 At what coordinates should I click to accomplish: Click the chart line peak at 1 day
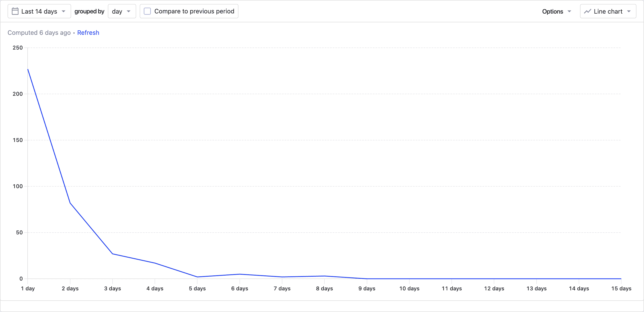tap(28, 69)
